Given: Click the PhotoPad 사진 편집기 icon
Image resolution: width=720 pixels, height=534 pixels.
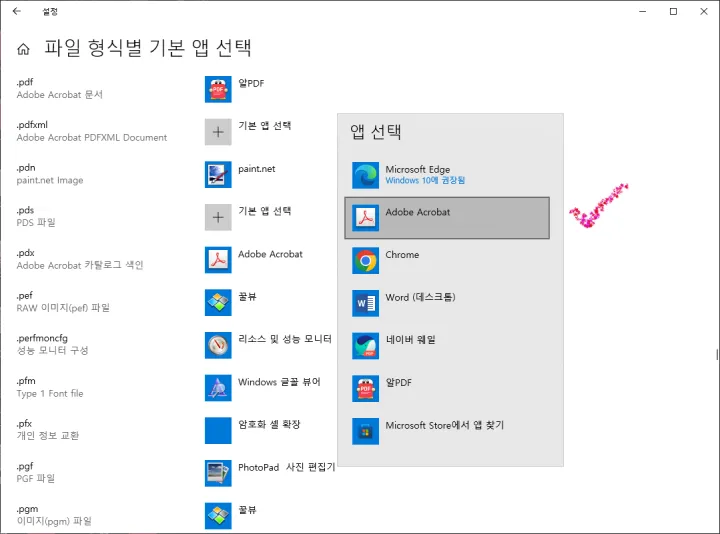Looking at the screenshot, I should point(218,473).
